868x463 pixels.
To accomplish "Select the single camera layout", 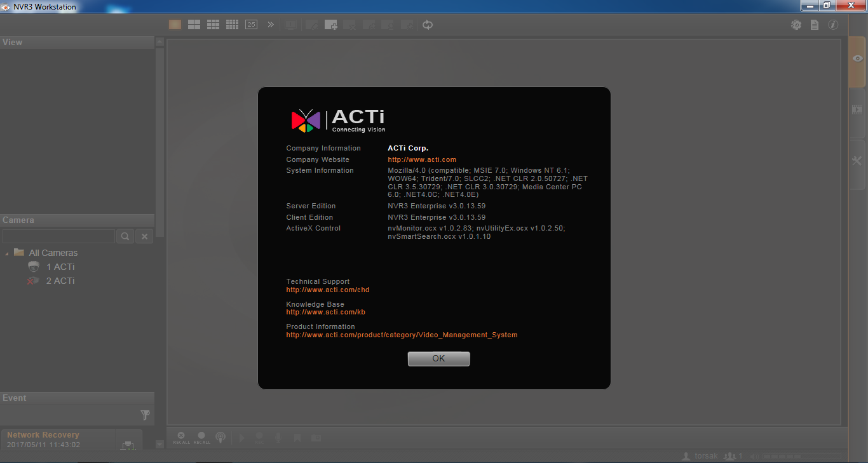I will 175,24.
